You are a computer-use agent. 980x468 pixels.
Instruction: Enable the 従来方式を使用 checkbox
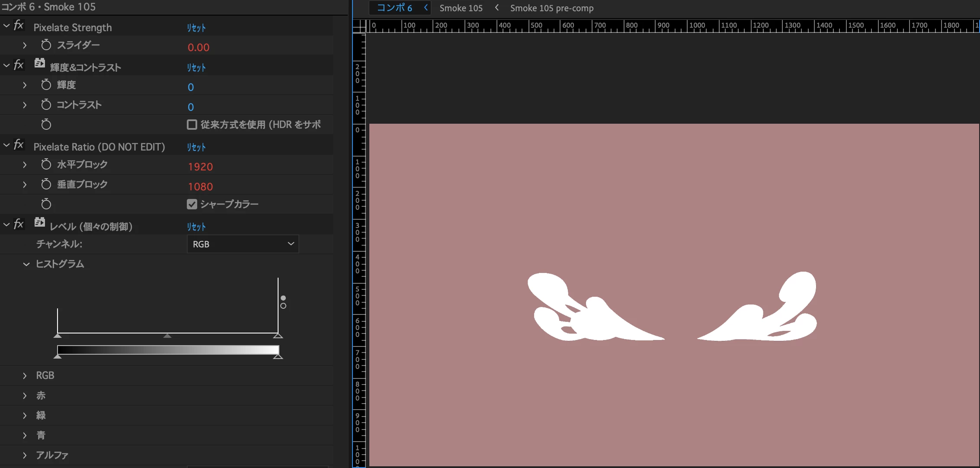[x=192, y=125]
